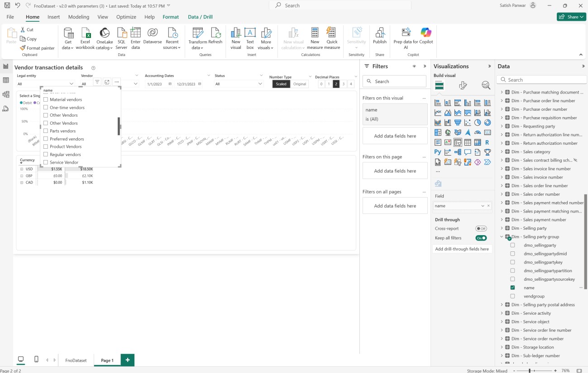The width and height of the screenshot is (588, 373).
Task: Open the Modeling ribbon tab
Action: click(78, 17)
